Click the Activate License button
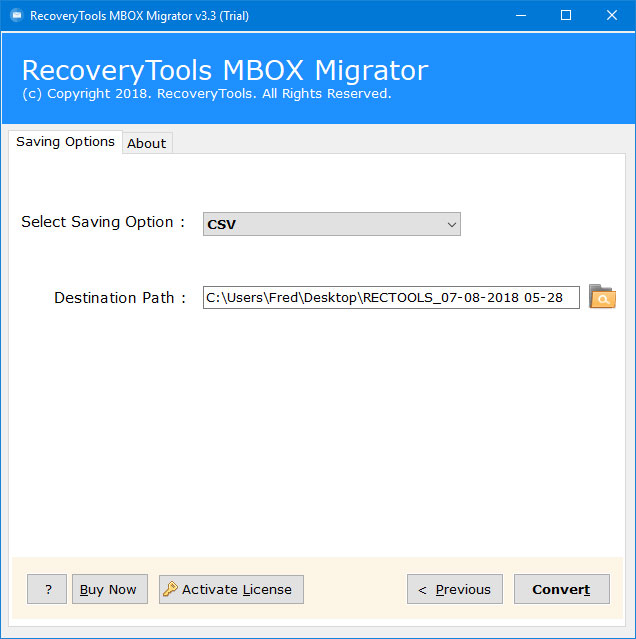Screen dimensions: 636x639 pos(231,589)
